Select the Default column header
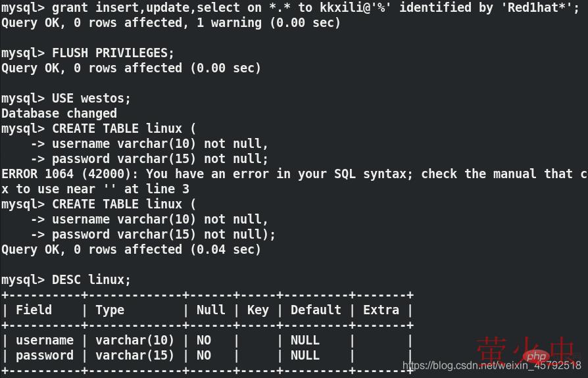 tap(316, 310)
